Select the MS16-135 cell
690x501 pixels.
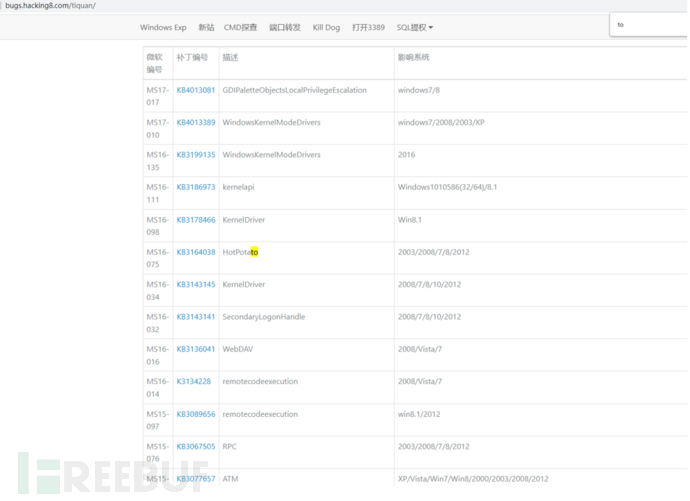[158, 161]
